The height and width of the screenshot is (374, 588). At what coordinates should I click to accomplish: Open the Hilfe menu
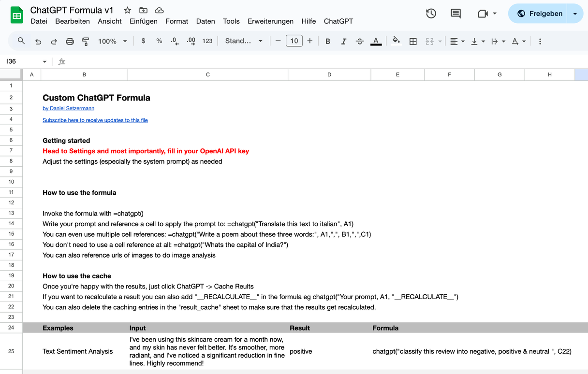coord(309,21)
